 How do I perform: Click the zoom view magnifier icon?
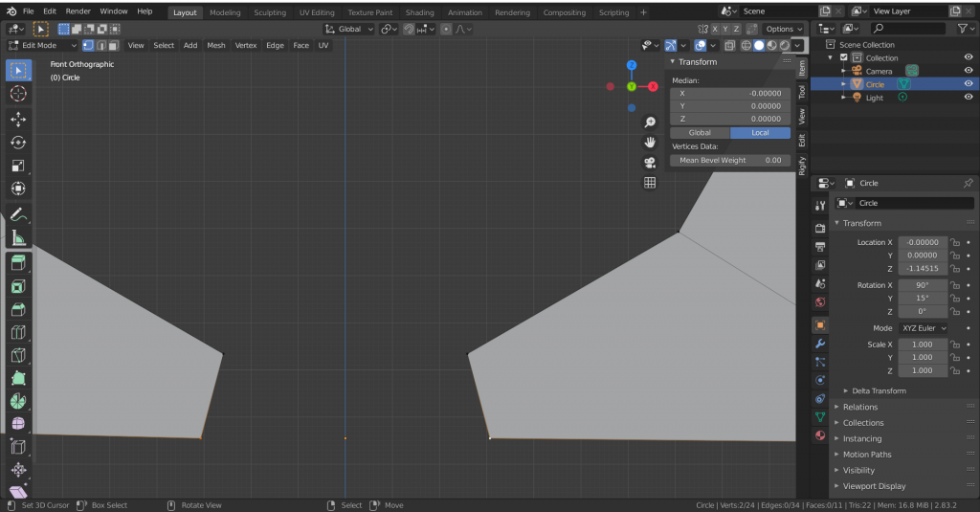coord(650,122)
